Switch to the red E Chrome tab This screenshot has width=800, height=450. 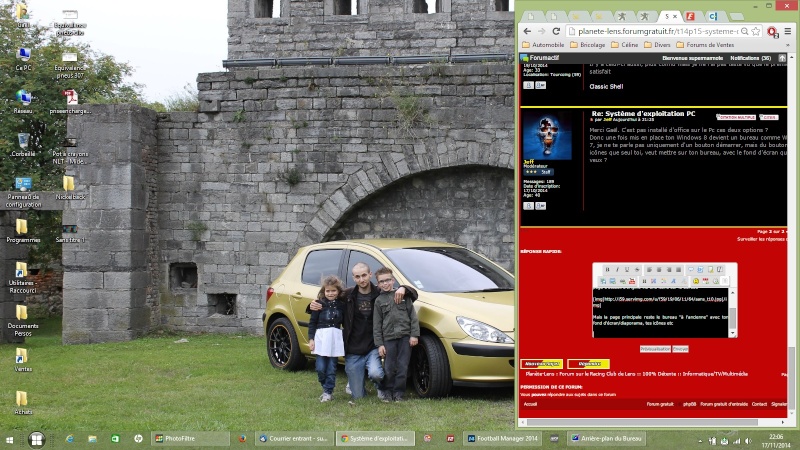tap(690, 16)
